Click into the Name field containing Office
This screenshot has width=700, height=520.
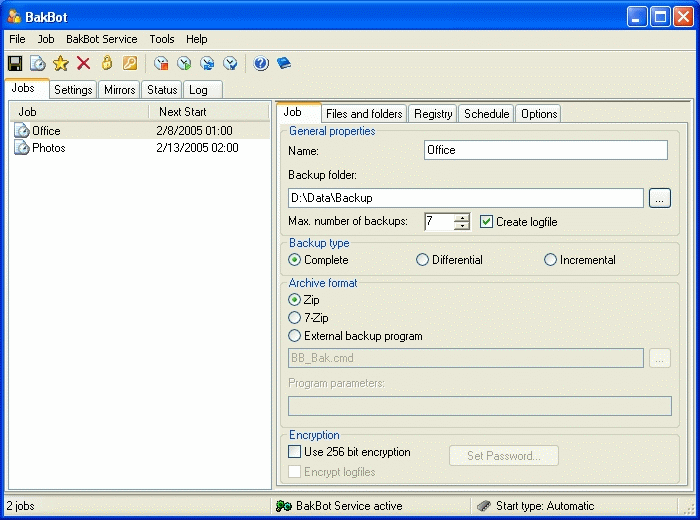click(x=546, y=150)
